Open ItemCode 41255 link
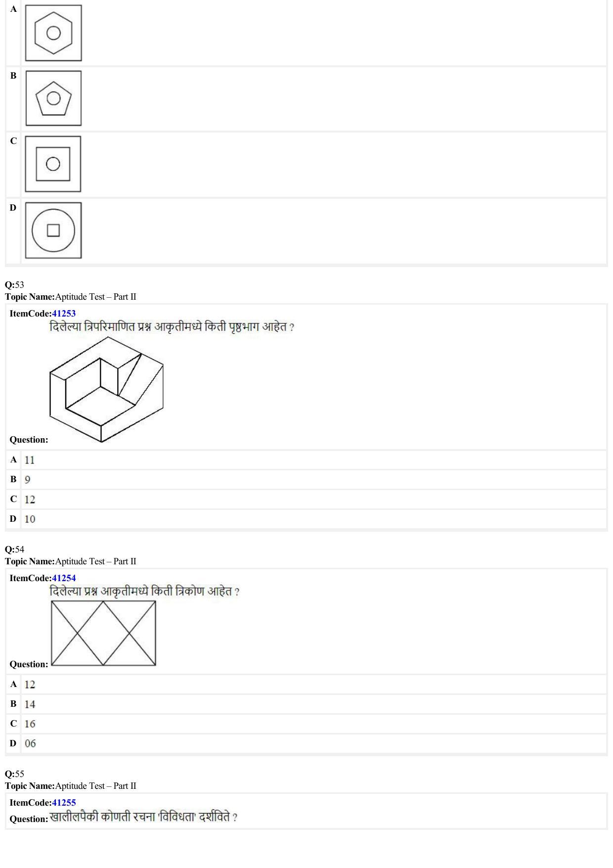The width and height of the screenshot is (613, 868). [x=64, y=803]
